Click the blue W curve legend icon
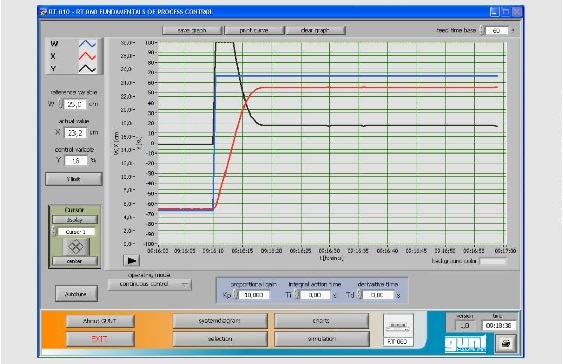The height and width of the screenshot is (364, 563). pos(87,44)
